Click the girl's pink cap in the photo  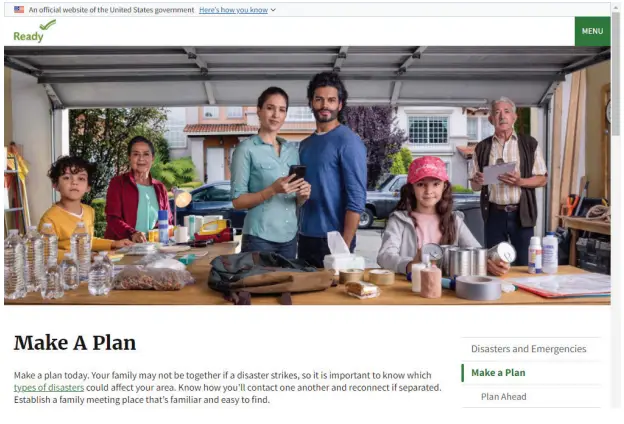(427, 169)
